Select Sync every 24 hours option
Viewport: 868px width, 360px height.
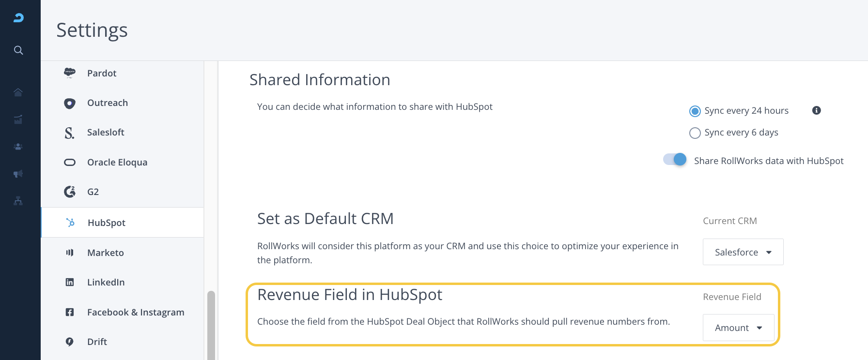695,111
